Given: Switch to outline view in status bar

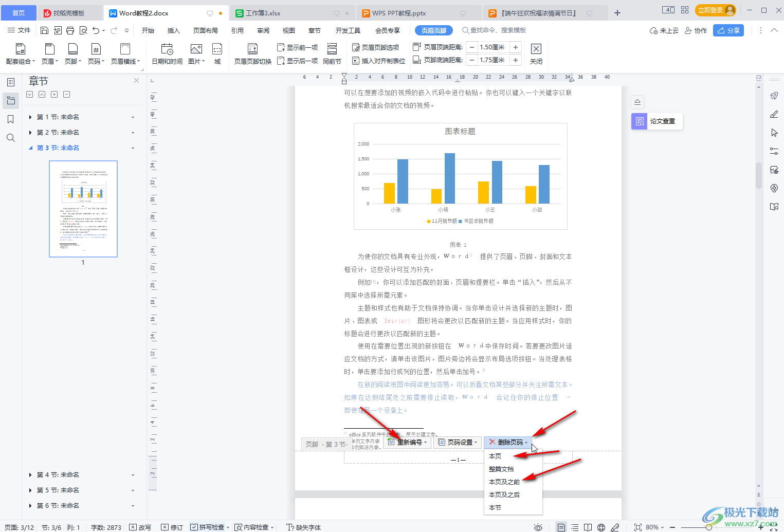Looking at the screenshot, I should [x=575, y=527].
